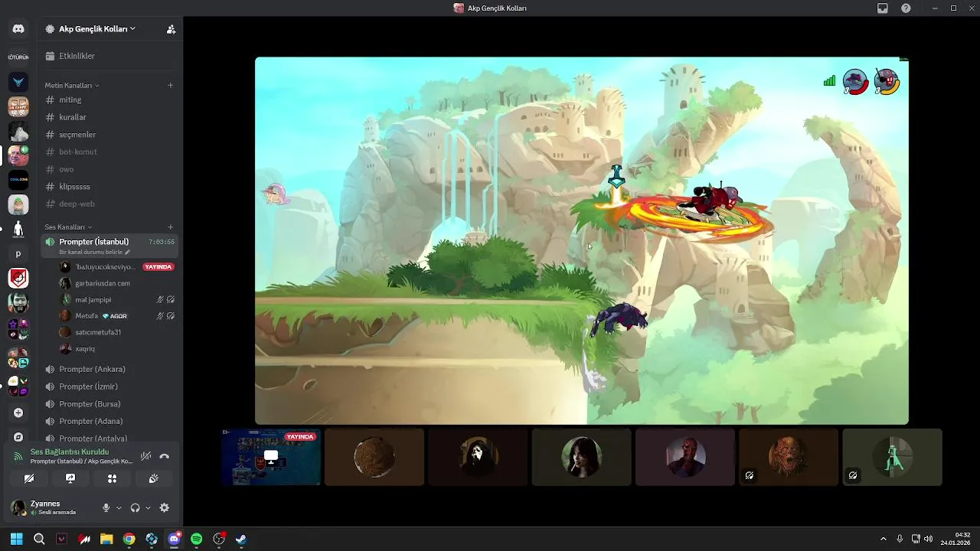Click the add a server plus icon
This screenshot has width=980, height=551.
tap(18, 412)
